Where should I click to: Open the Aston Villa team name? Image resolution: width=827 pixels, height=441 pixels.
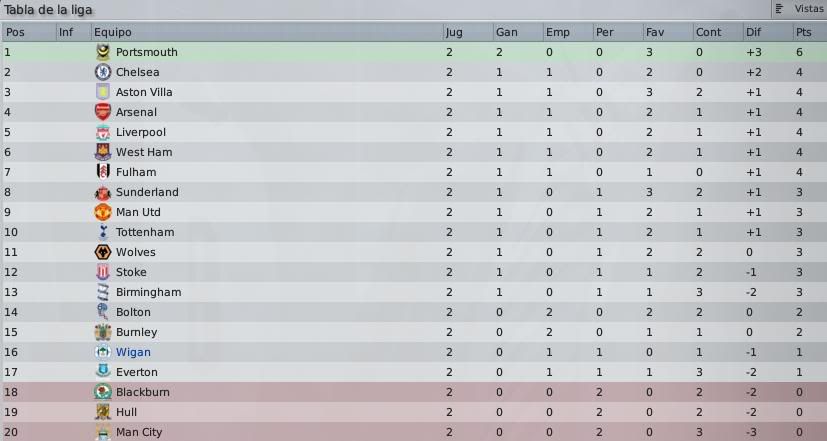(x=144, y=92)
